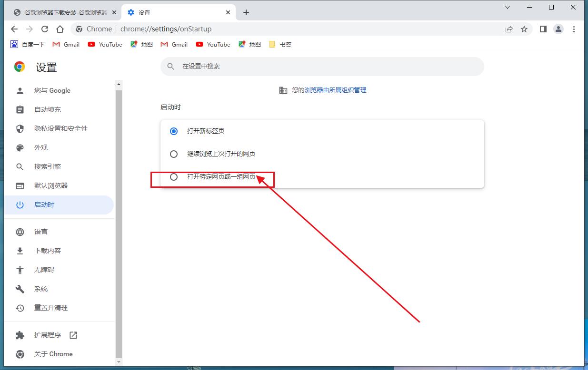Open the 扩展程序 page
This screenshot has width=588, height=370.
click(x=47, y=335)
